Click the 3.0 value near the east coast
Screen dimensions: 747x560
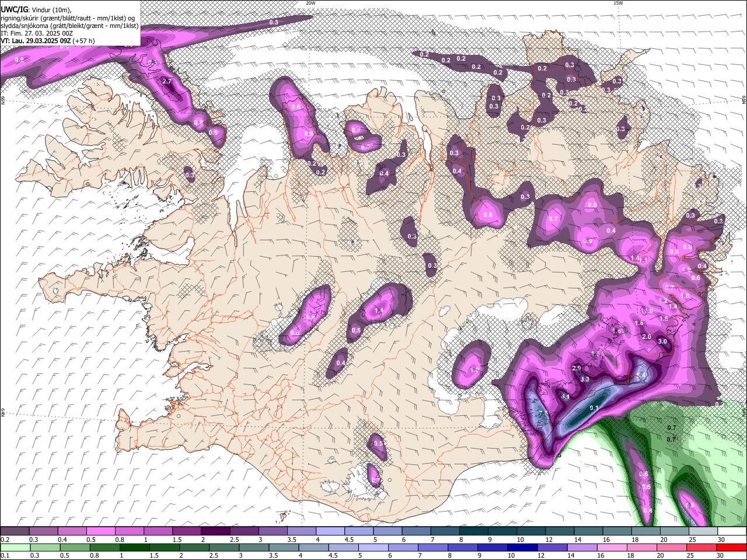662,341
